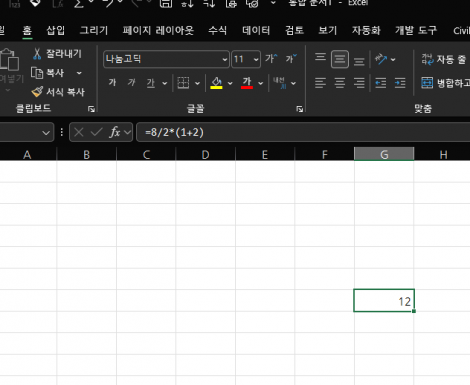Align text to the right
Screen dimensions: 470x385
point(359,83)
